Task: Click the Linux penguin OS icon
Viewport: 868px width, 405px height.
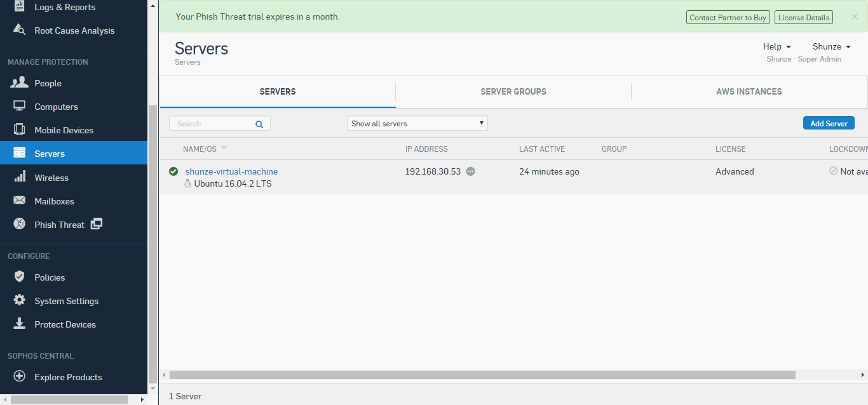Action: pyautogui.click(x=187, y=183)
